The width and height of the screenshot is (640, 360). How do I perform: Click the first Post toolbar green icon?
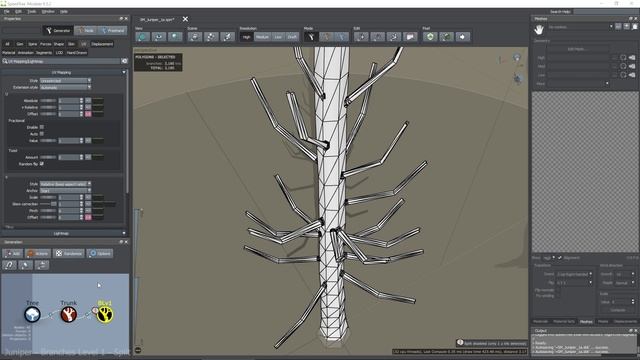(430, 37)
